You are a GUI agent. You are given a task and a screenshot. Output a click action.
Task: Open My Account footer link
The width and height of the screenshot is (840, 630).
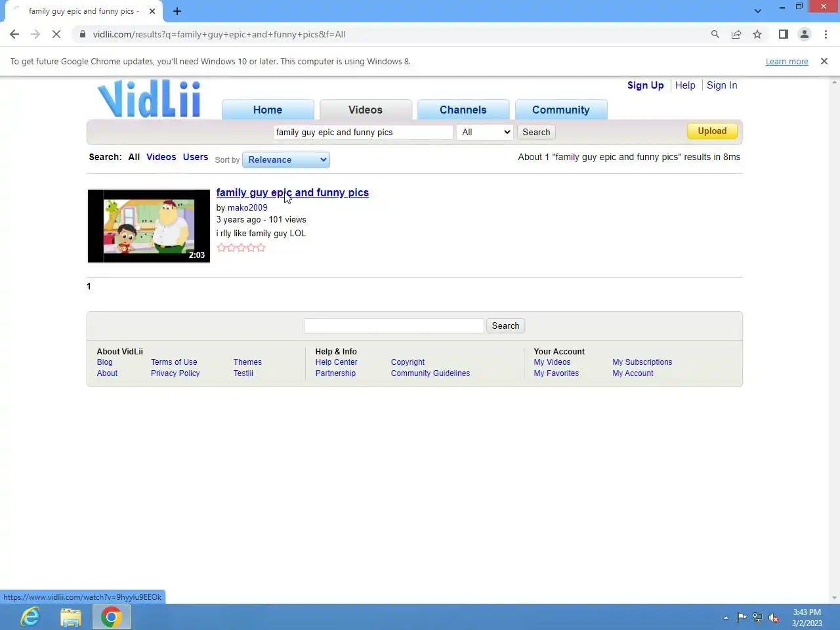click(633, 373)
